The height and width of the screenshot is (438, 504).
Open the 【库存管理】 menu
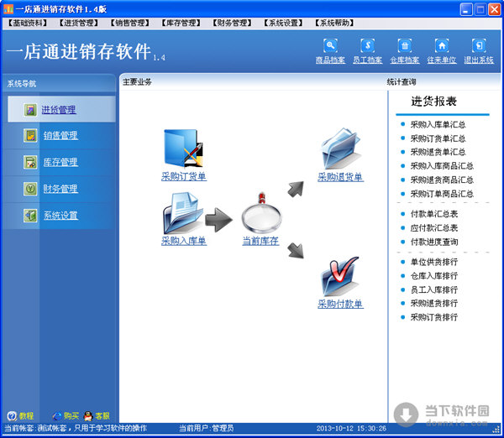tap(181, 23)
